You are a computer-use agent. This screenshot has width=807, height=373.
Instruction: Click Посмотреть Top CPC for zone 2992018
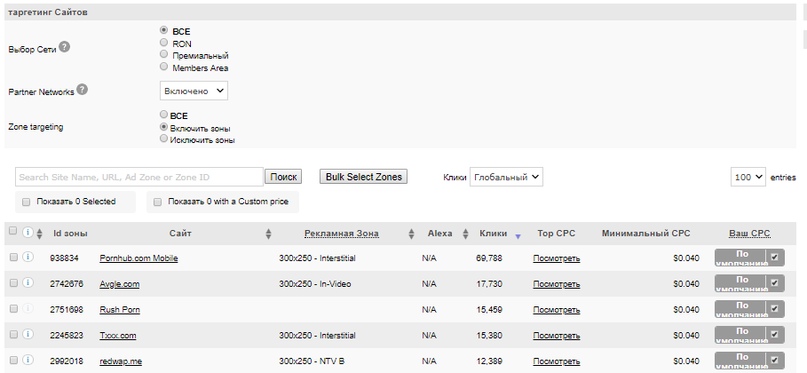point(556,361)
